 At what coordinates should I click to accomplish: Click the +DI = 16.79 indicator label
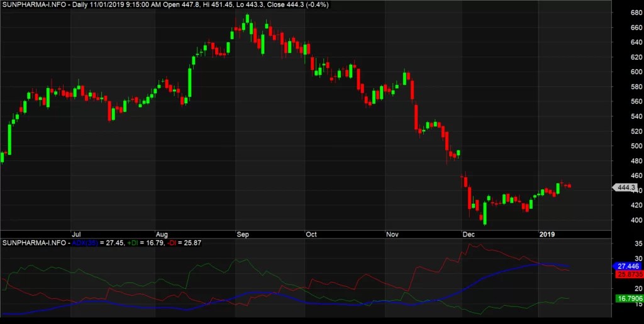tap(145, 243)
